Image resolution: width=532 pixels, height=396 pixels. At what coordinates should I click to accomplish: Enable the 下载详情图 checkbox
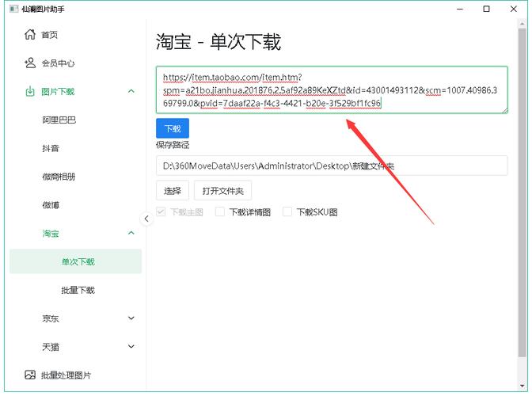(x=220, y=211)
